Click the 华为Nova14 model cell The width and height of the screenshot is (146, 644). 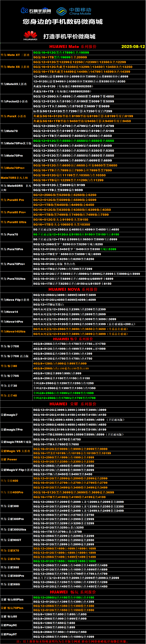tap(16, 312)
